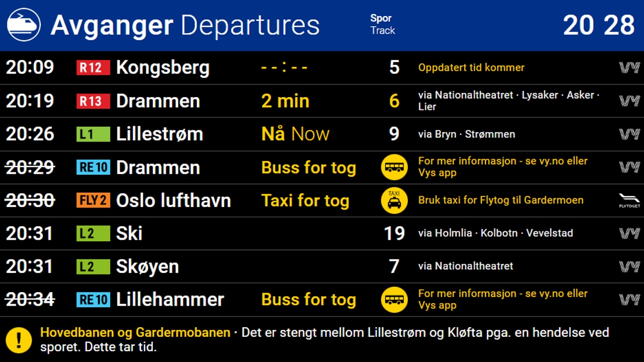Click the 20 28 clock display
Screen dimensions: 644x362
[598, 25]
